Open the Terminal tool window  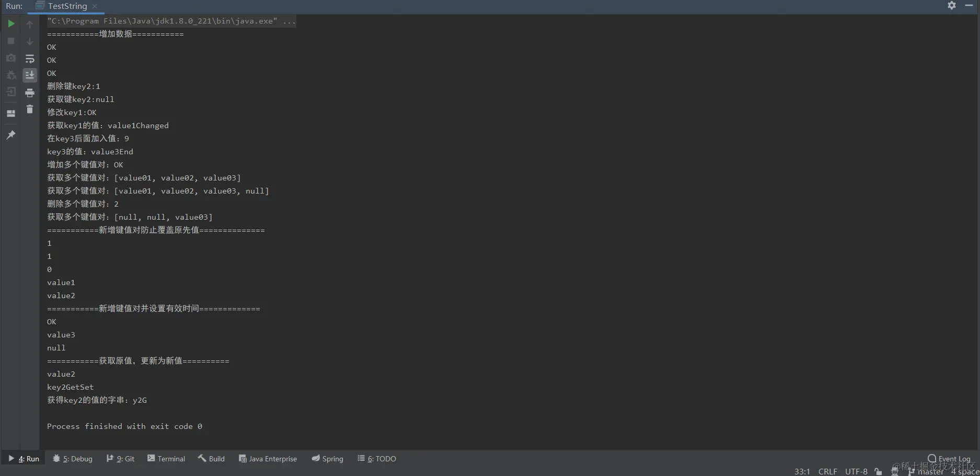166,459
